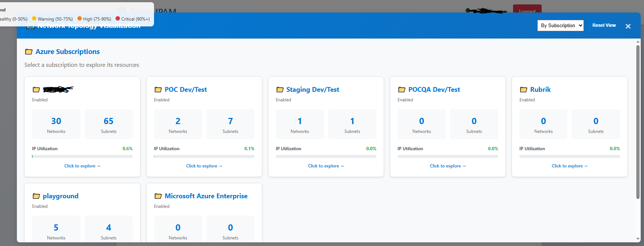Click the scrollbar down arrow

[638, 239]
